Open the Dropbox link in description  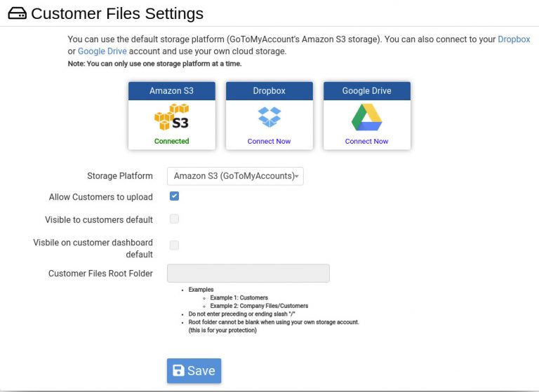tap(514, 39)
